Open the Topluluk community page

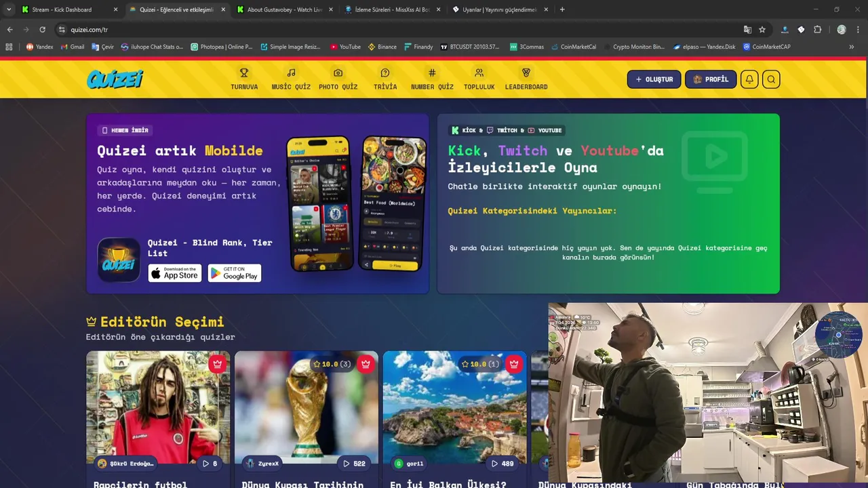pos(479,79)
